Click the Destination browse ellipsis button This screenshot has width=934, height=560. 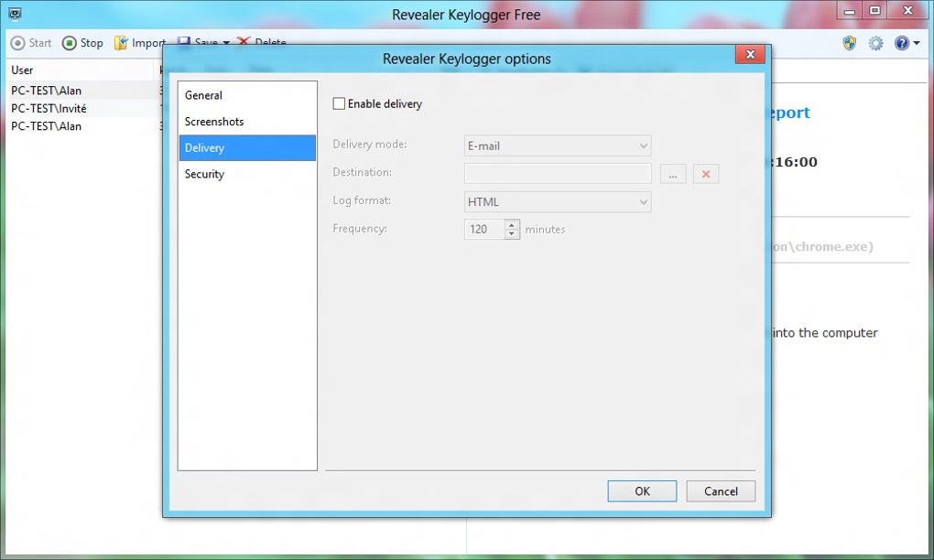pyautogui.click(x=673, y=175)
